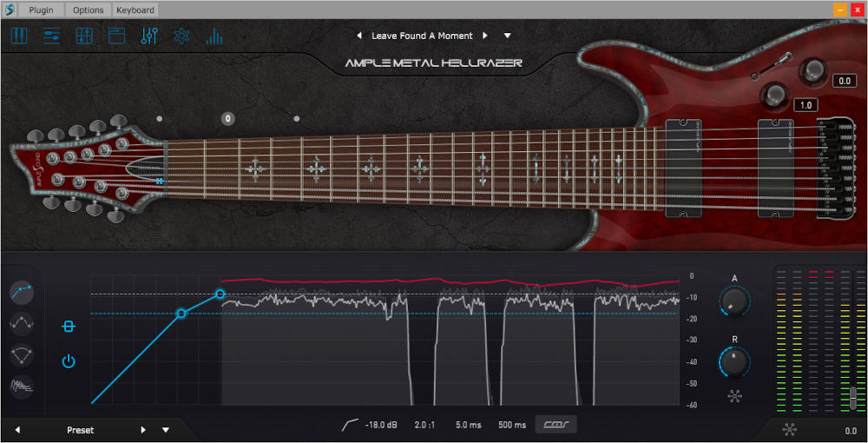Click the 500 ms release value
Viewport: 868px width, 443px height.
click(512, 426)
